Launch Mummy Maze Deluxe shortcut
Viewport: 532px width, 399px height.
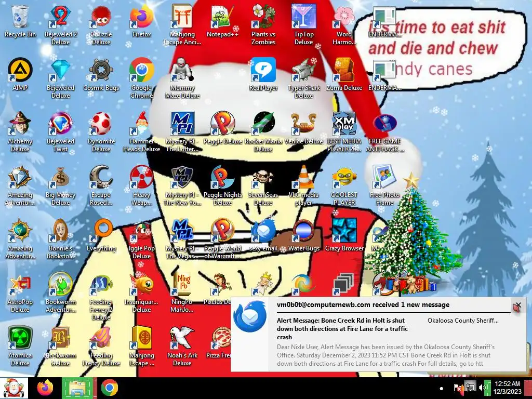(182, 78)
